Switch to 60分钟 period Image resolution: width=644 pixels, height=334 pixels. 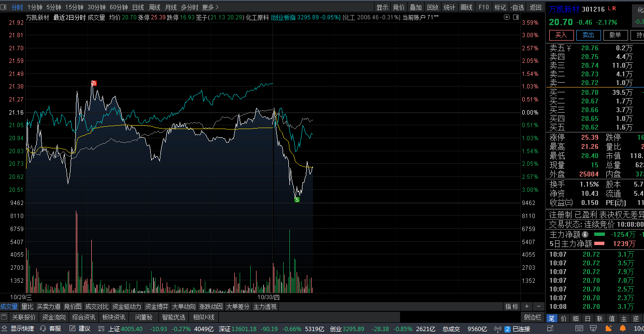pyautogui.click(x=119, y=7)
